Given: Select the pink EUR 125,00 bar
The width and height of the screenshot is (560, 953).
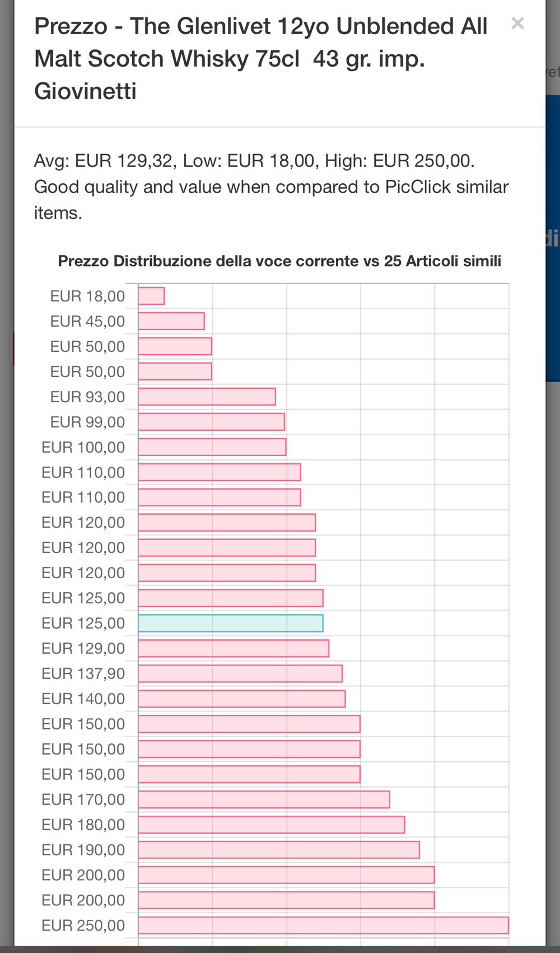Looking at the screenshot, I should [230, 598].
